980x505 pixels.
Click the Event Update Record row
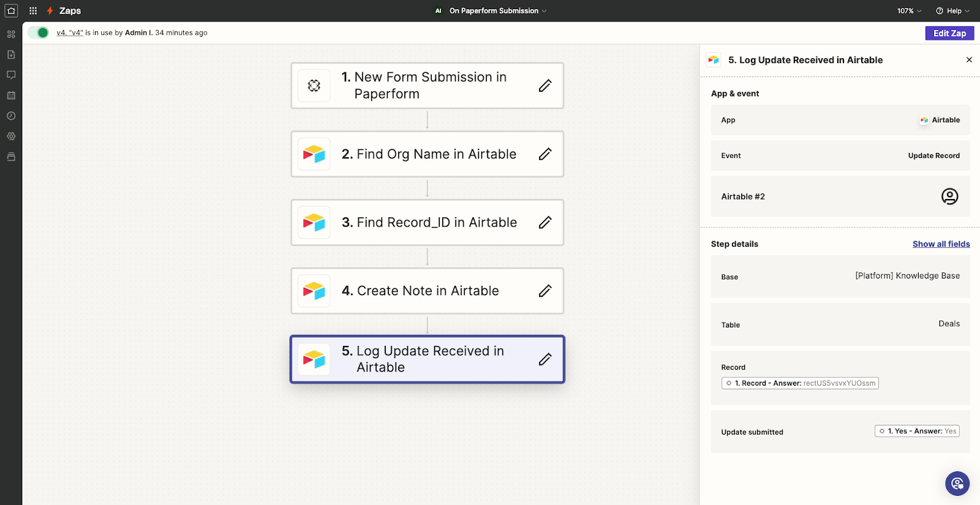[840, 155]
